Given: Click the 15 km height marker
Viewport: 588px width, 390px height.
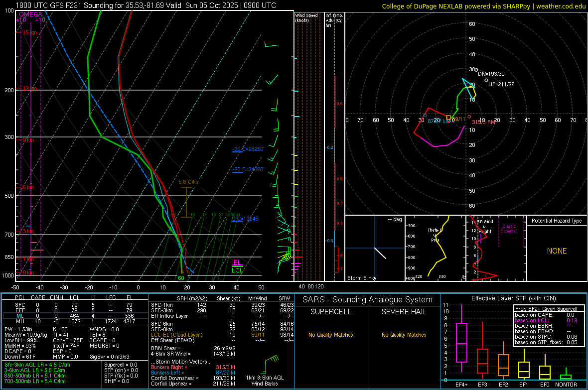Looking at the screenshot, I should tap(29, 33).
